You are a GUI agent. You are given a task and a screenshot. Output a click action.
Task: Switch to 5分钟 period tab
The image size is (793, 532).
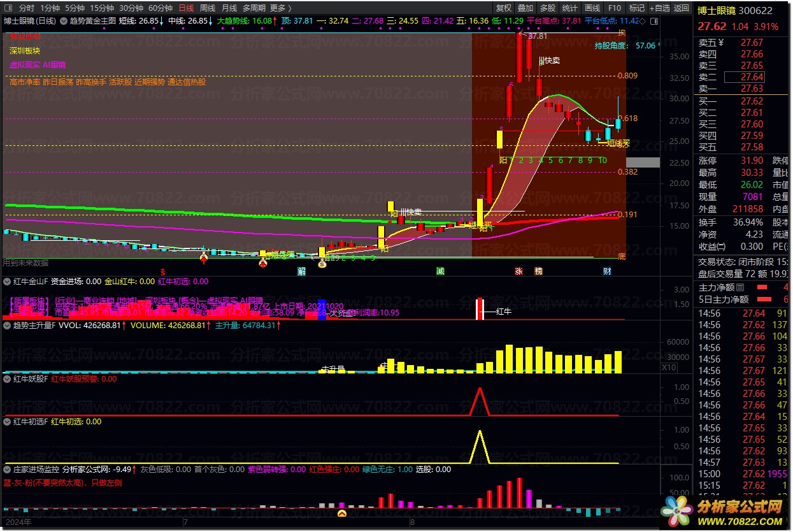tap(75, 8)
